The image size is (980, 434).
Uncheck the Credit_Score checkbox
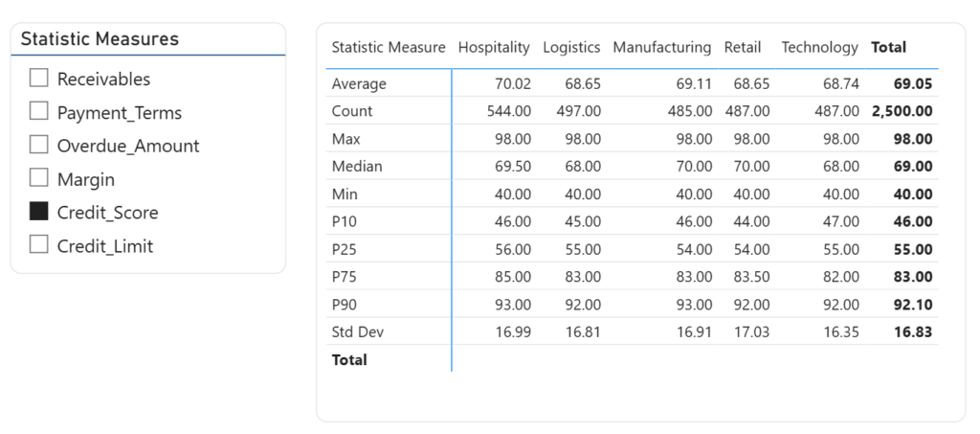[x=38, y=212]
